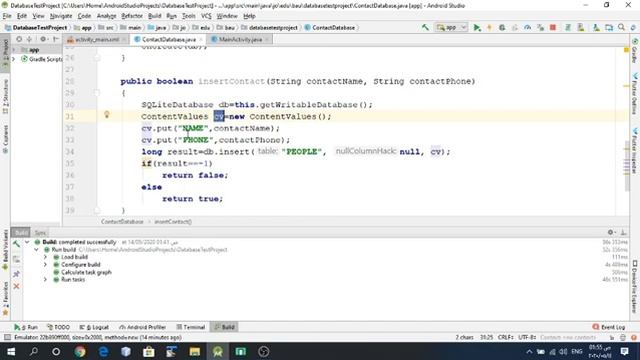Click the red X icon in Build panel

point(16,287)
